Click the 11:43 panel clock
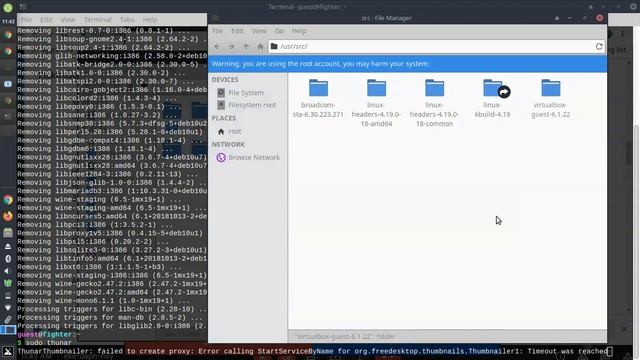 [8, 21]
